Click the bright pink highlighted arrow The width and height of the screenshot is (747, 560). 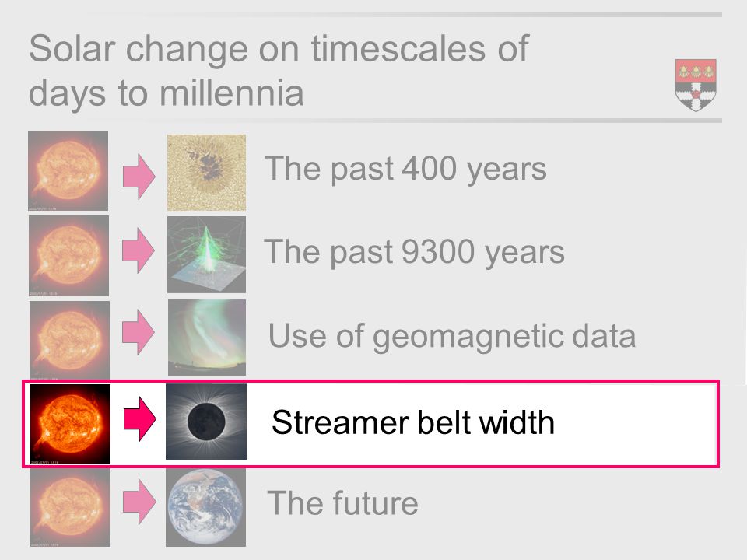point(139,419)
